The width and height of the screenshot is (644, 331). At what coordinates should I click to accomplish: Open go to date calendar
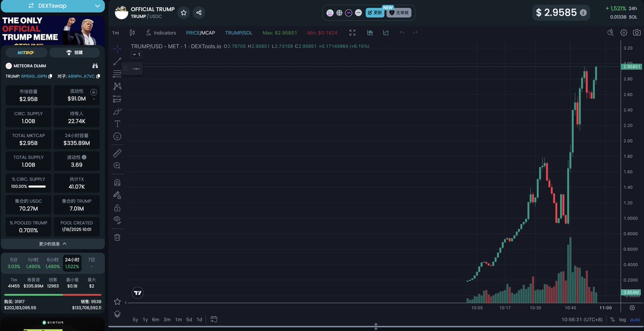point(214,320)
